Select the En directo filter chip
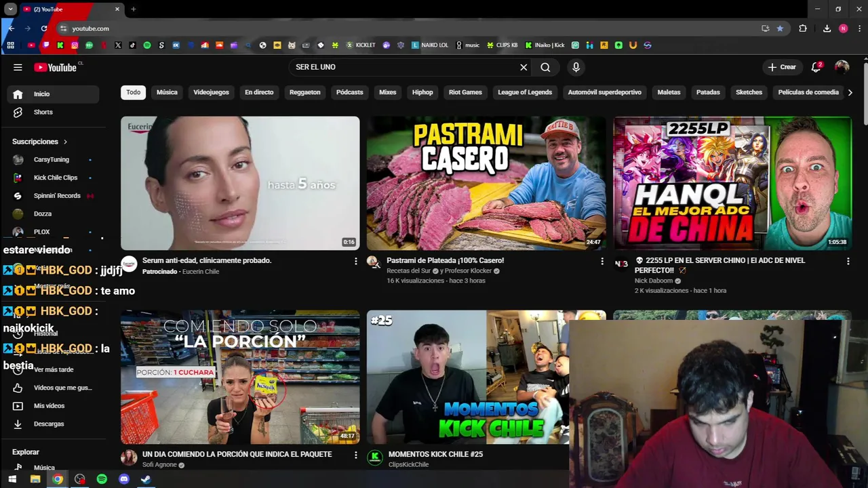The width and height of the screenshot is (868, 488). (259, 92)
